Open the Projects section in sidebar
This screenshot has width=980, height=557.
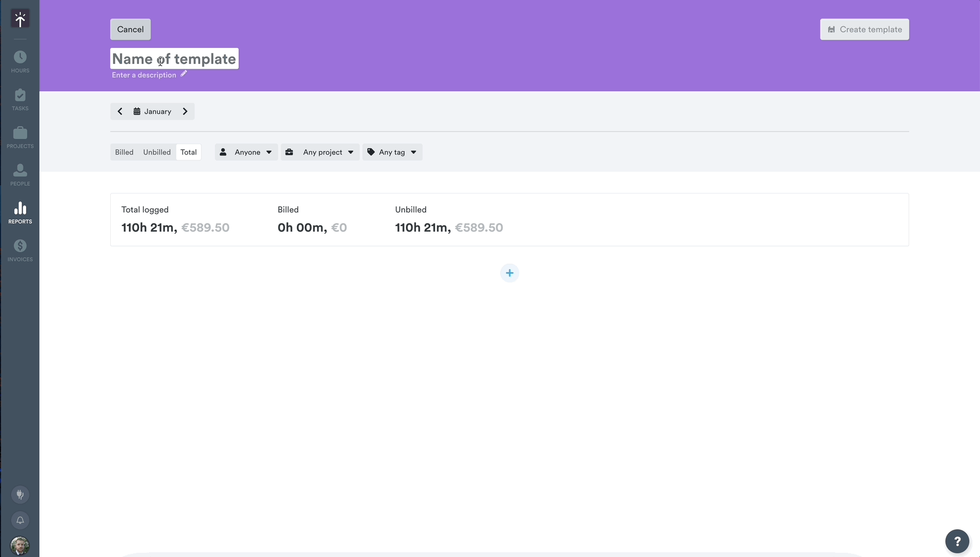[x=20, y=137]
